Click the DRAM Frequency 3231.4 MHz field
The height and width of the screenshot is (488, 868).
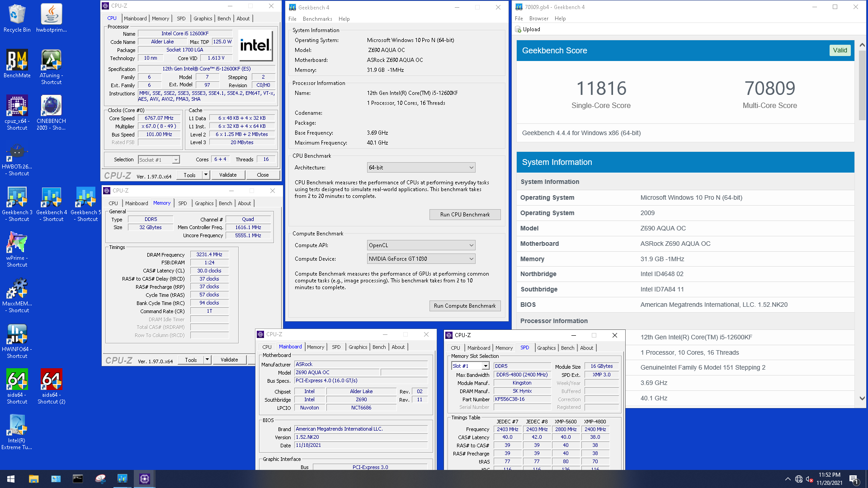[x=209, y=254]
